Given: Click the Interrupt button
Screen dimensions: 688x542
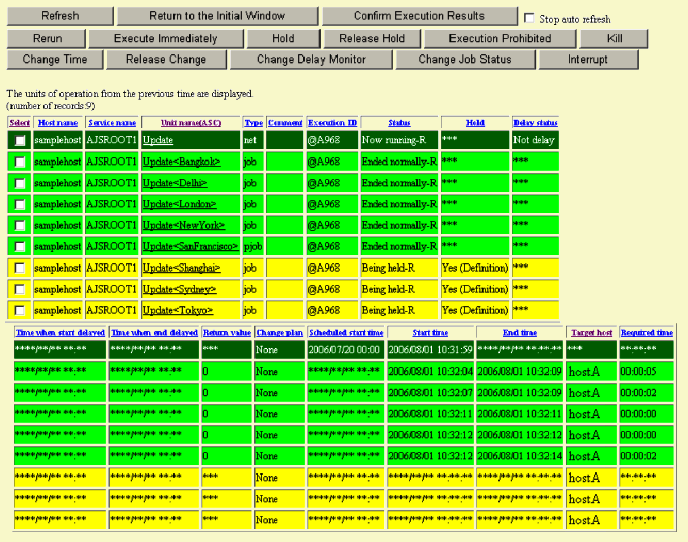Looking at the screenshot, I should pyautogui.click(x=587, y=60).
